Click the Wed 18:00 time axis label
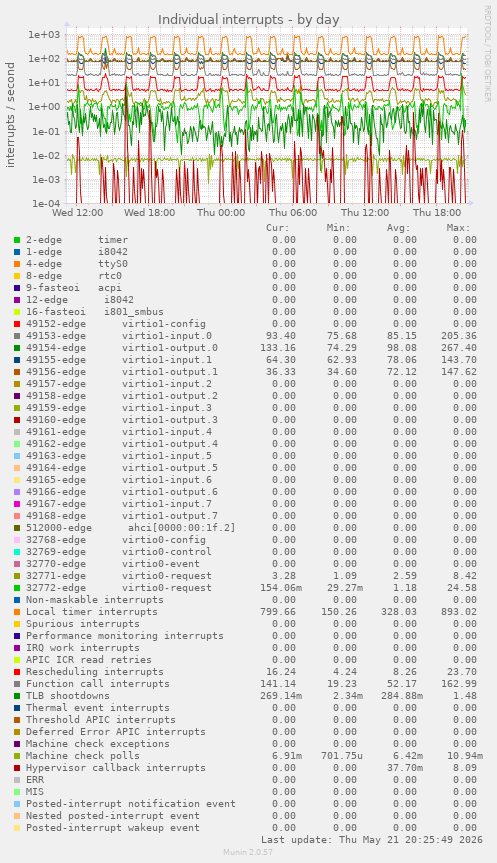497x863 pixels. (150, 212)
